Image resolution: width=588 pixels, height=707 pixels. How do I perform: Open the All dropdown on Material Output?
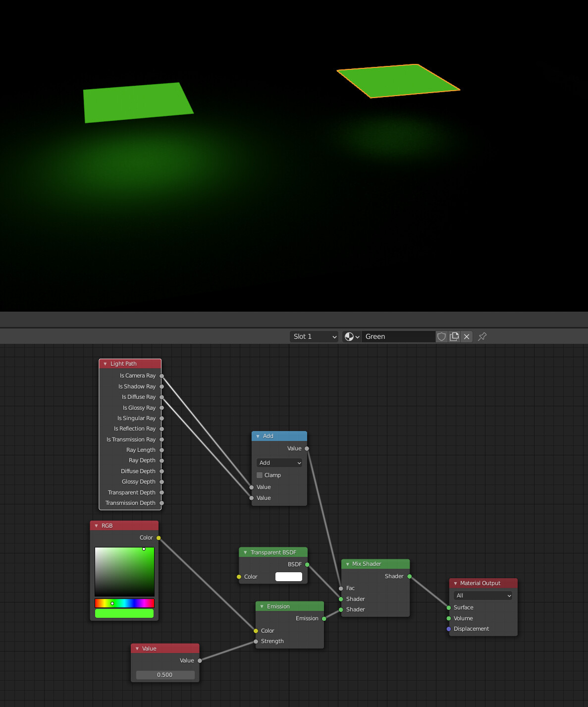tap(482, 596)
